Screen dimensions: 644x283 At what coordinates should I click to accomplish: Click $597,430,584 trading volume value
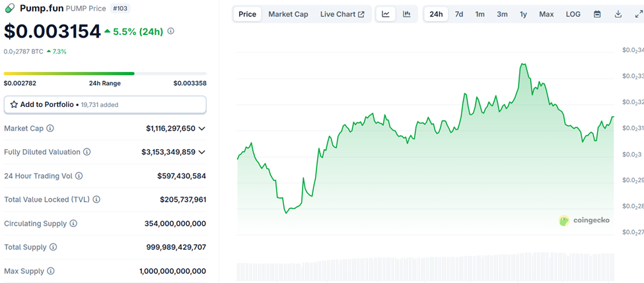[x=182, y=176]
